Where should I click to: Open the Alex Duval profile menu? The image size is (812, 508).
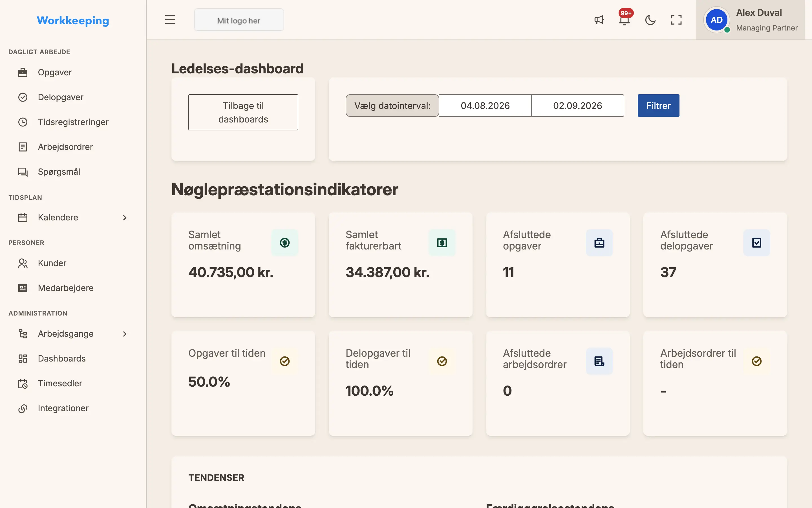[750, 20]
